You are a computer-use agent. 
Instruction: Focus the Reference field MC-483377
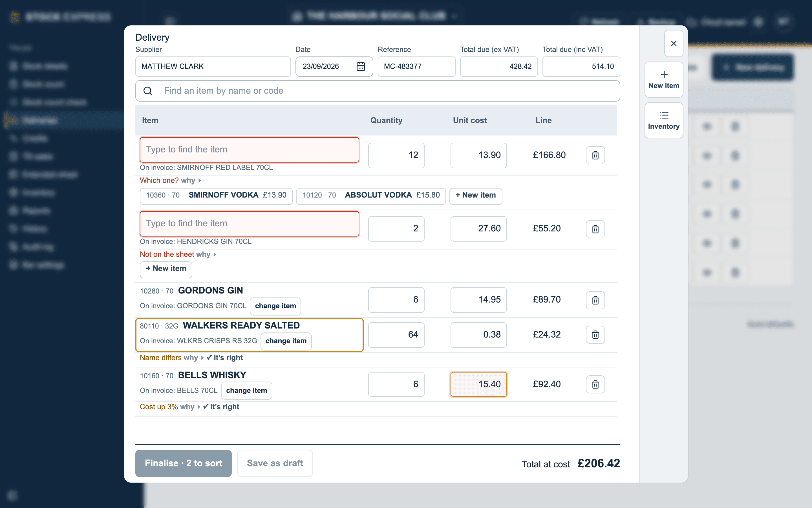click(416, 67)
